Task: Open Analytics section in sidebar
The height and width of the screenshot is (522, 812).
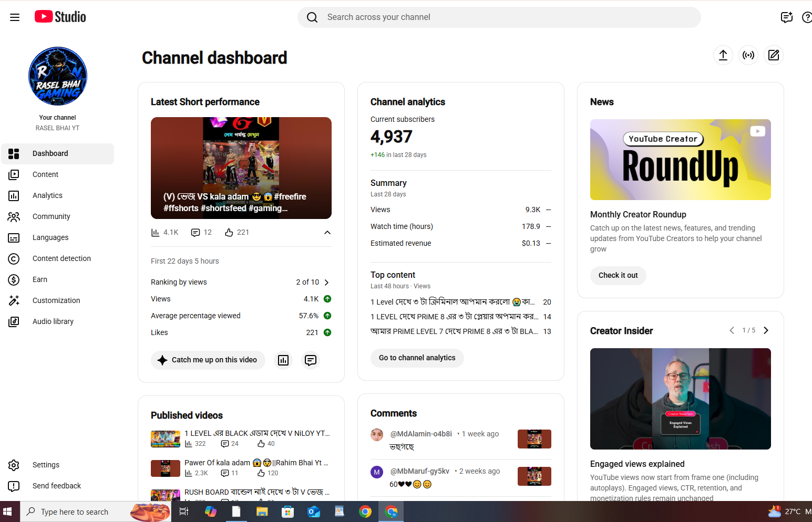Action: (58, 196)
